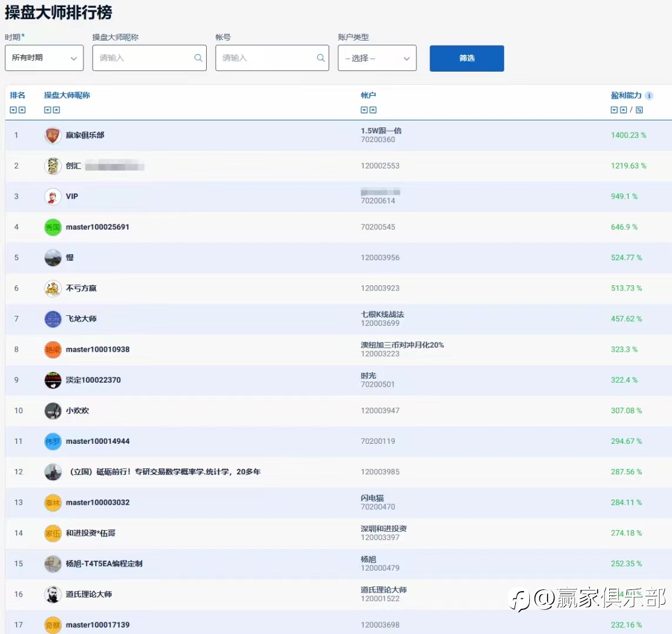
Task: Sort account column descending
Action: pyautogui.click(x=364, y=110)
